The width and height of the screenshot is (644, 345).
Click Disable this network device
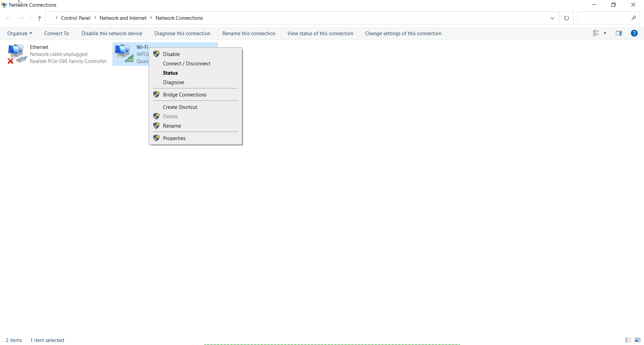112,33
